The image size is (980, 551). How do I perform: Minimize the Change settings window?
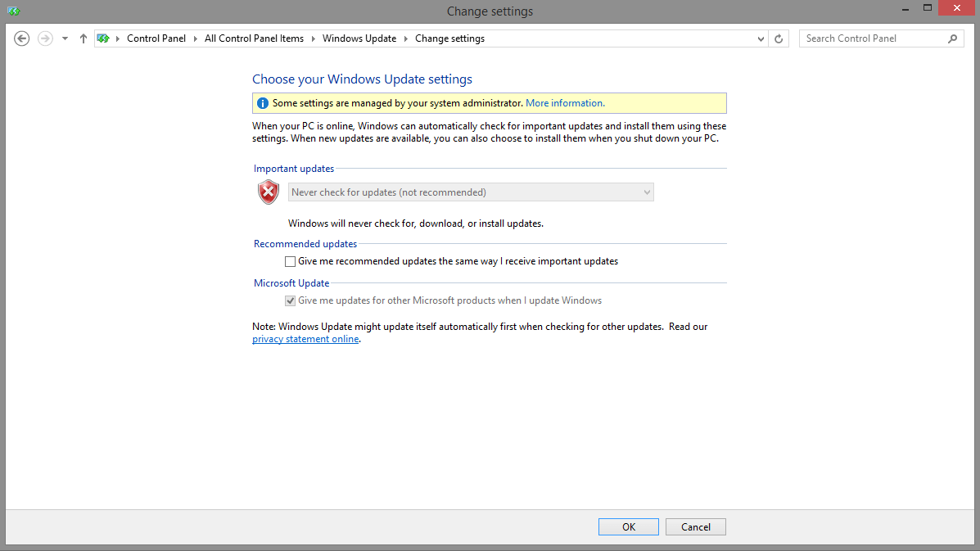pos(905,9)
